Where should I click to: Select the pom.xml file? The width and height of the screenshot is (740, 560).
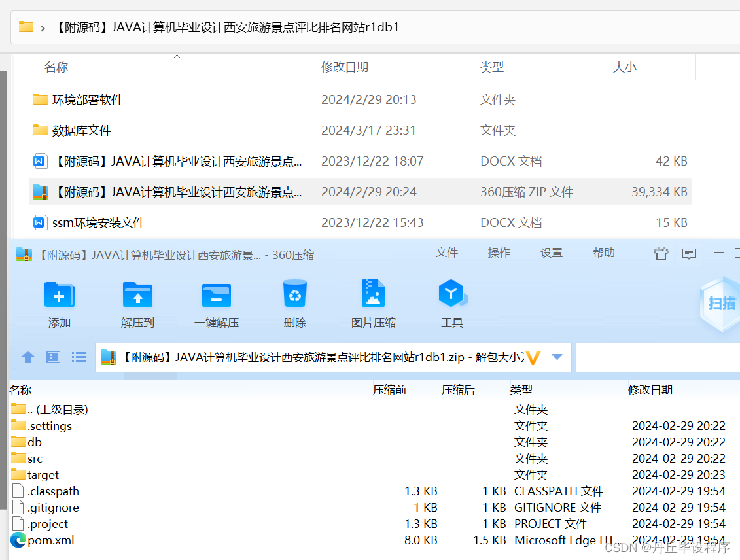point(50,540)
